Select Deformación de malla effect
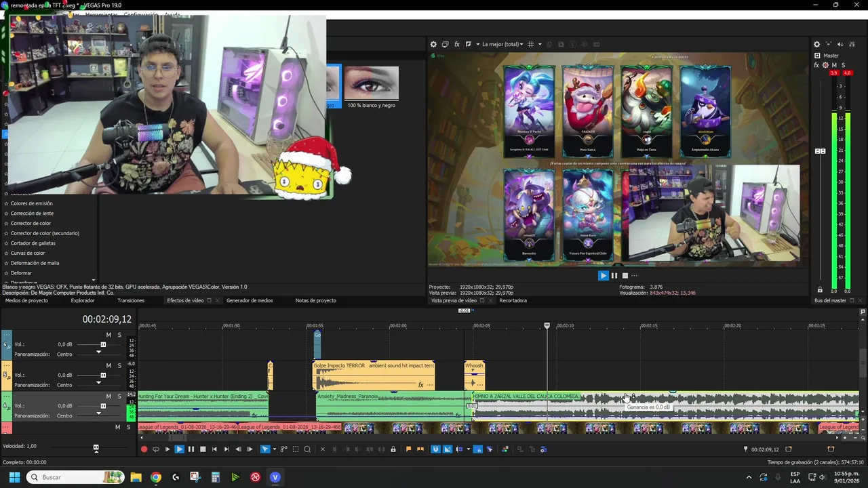 (x=35, y=263)
